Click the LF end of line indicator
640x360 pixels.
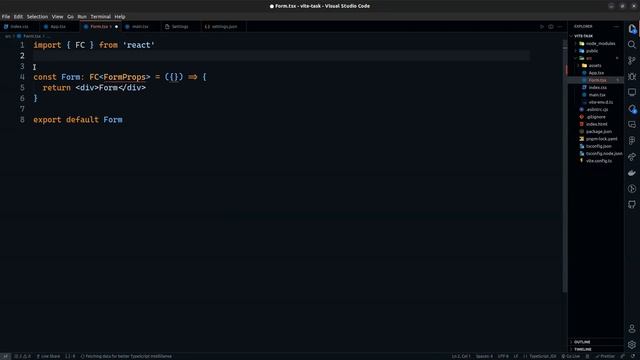pos(516,356)
